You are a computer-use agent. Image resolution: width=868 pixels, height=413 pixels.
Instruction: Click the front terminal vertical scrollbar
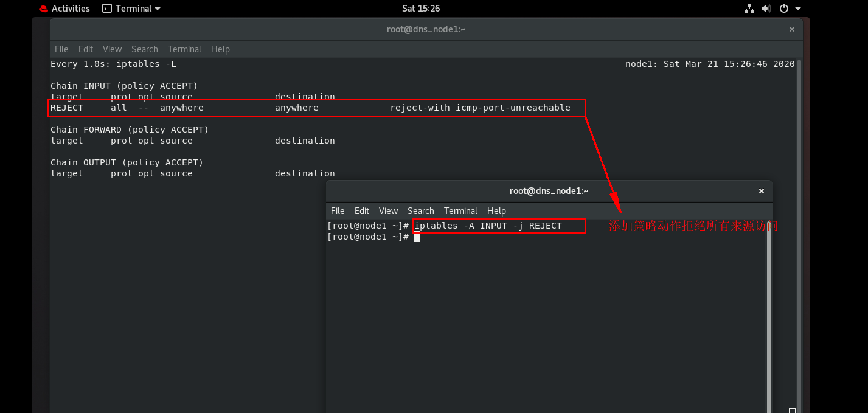769,316
